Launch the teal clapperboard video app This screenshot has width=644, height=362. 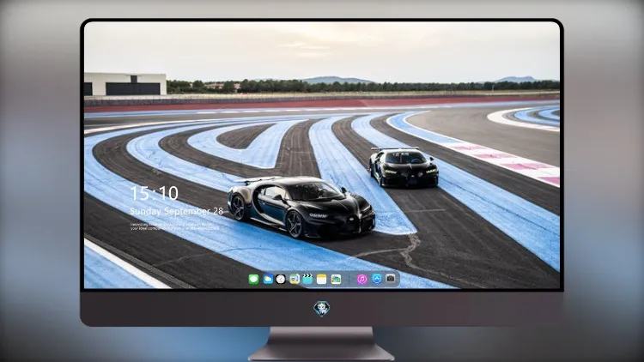[x=307, y=280]
